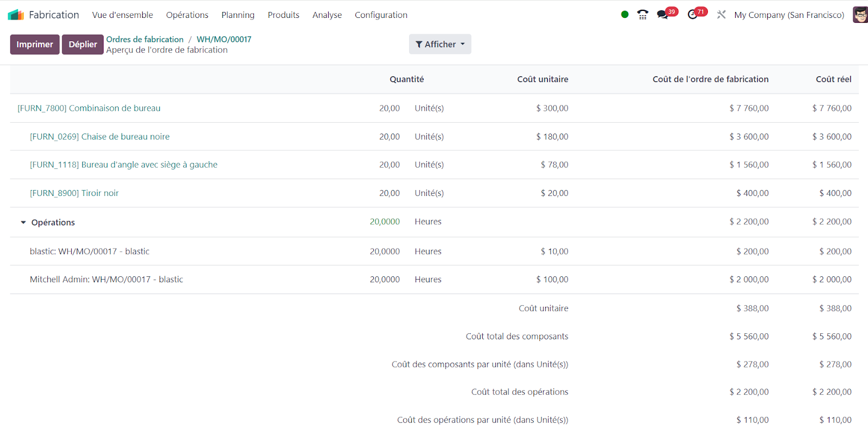Collapse the Opérations section caret
Viewport: 868px width, 443px height.
tap(23, 223)
